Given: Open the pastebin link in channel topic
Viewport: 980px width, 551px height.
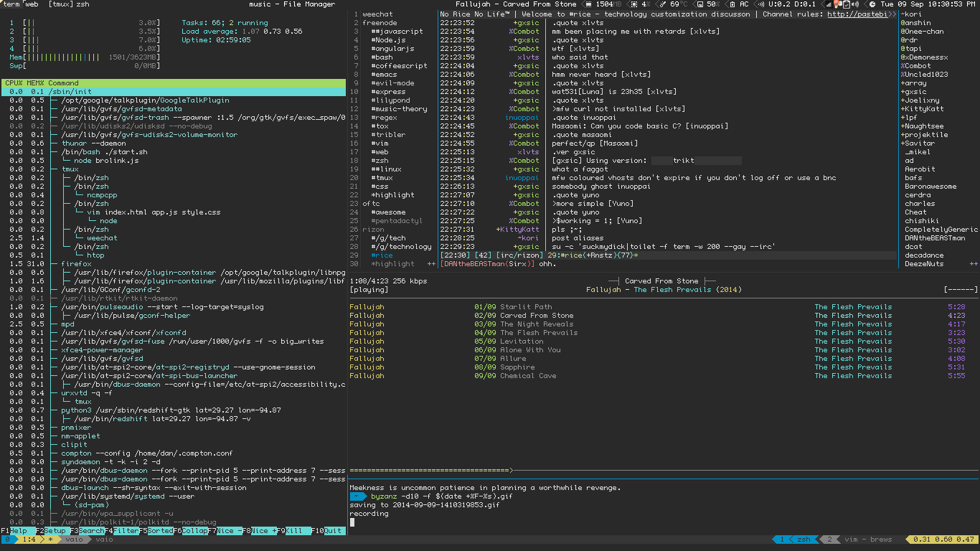Looking at the screenshot, I should click(x=857, y=14).
